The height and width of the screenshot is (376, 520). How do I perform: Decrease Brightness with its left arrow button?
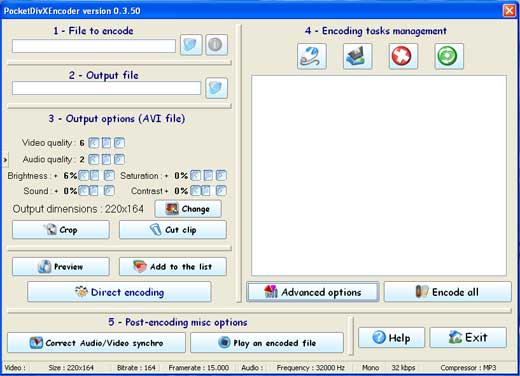point(83,175)
